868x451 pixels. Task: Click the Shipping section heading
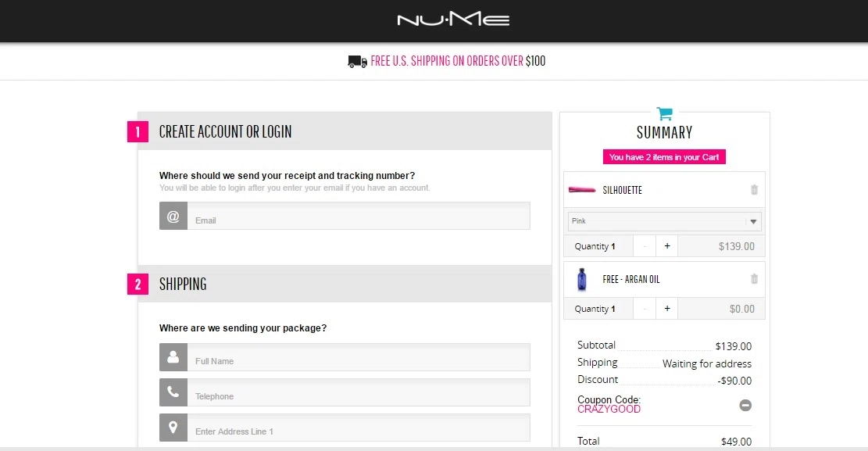point(183,285)
